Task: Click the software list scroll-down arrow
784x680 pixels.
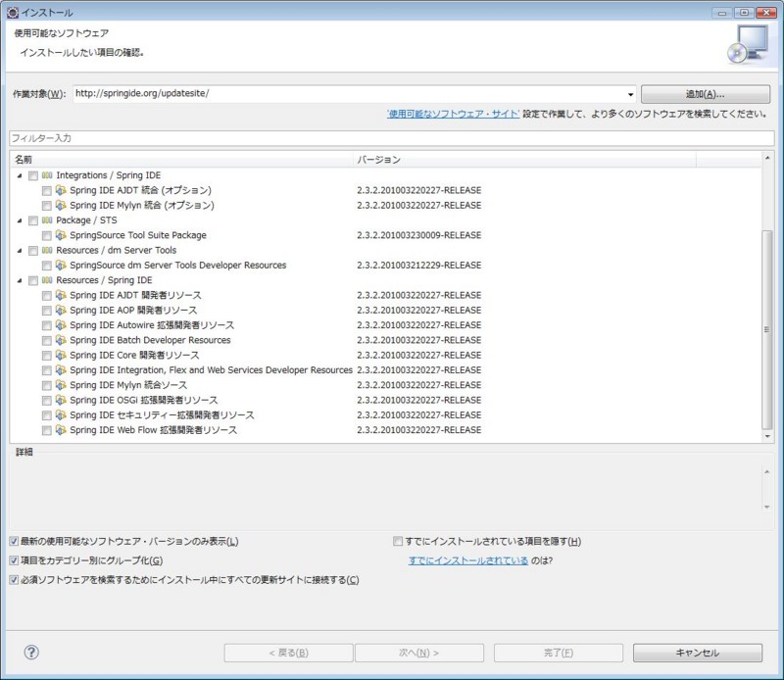Action: coord(767,436)
